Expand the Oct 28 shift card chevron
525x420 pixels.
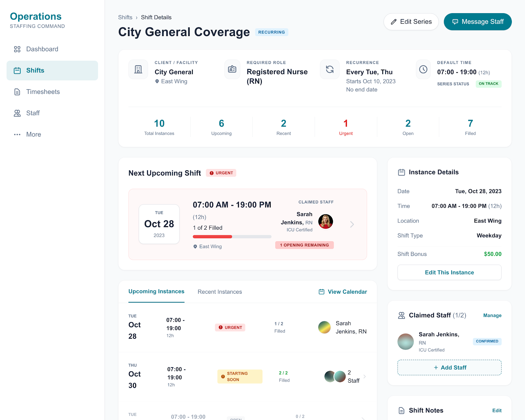point(352,224)
